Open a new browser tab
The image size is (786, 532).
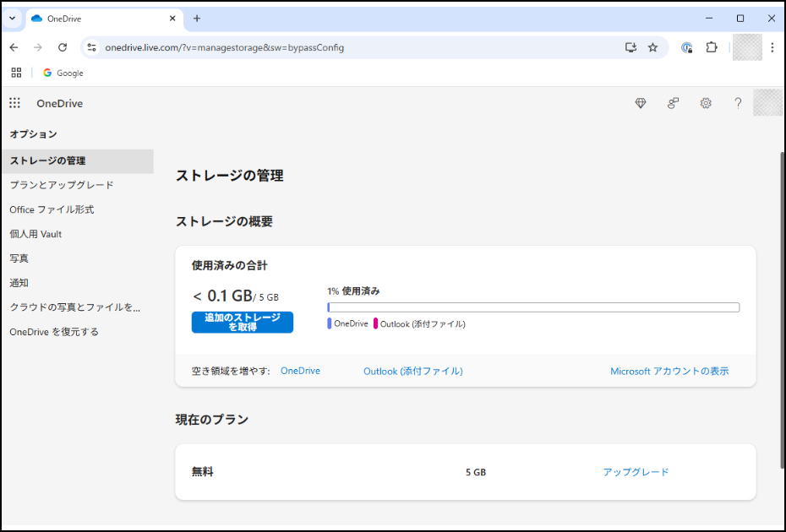[x=197, y=19]
